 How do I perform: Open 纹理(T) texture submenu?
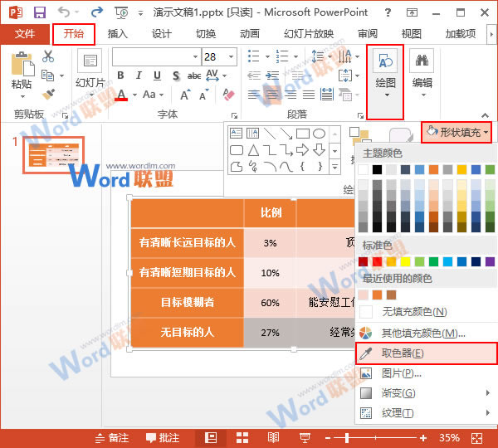[426, 413]
